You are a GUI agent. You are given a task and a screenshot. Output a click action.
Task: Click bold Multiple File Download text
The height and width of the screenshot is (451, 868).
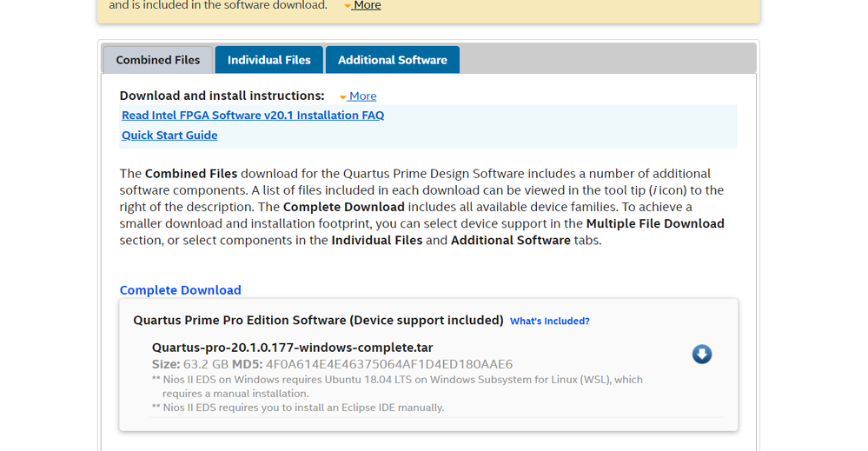[655, 223]
